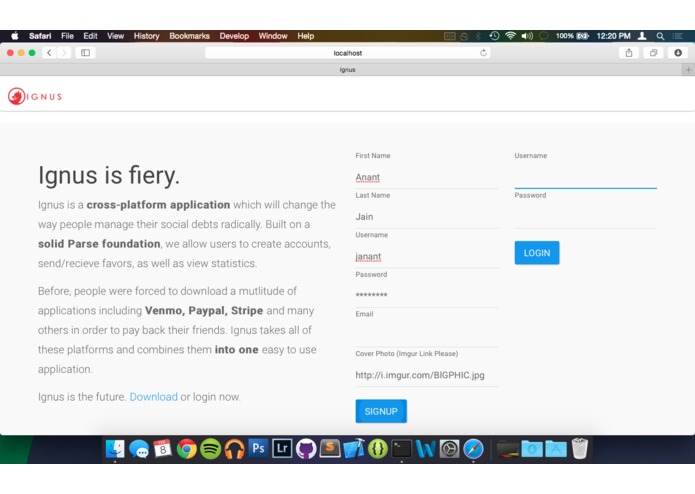Image resolution: width=695 pixels, height=494 pixels.
Task: Open the Trash in the dock
Action: click(x=580, y=448)
